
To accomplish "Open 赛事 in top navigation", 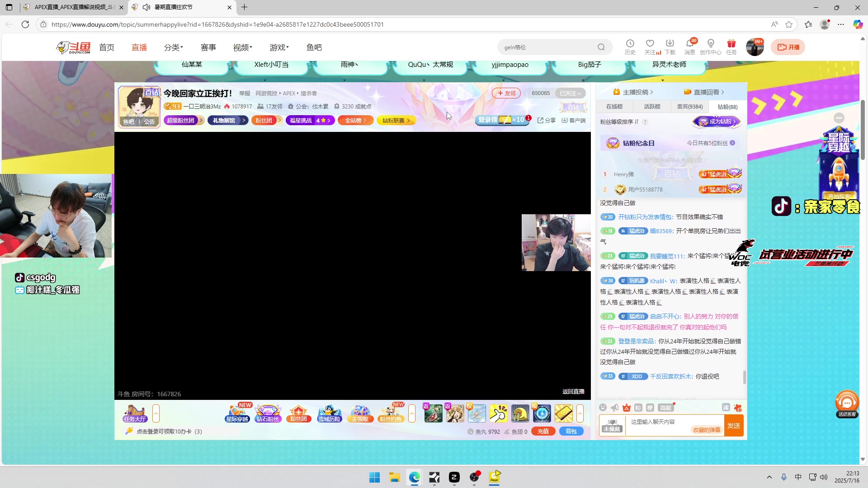I will [x=208, y=47].
